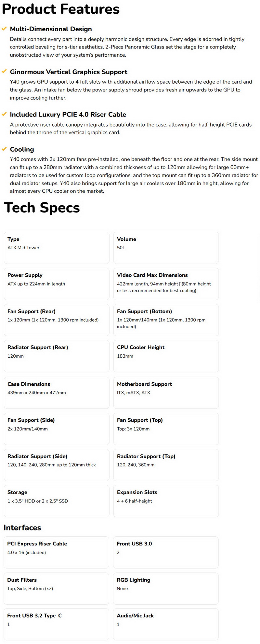Viewport: 260px width, 644px height.
Task: Select the Front USB 3.2 Type-C card
Action: click(56, 624)
